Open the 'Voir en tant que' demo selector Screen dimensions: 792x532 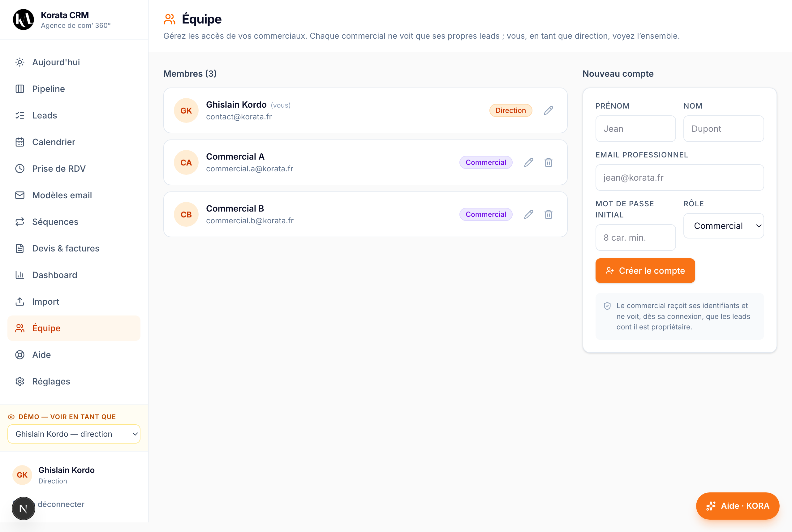pos(74,434)
